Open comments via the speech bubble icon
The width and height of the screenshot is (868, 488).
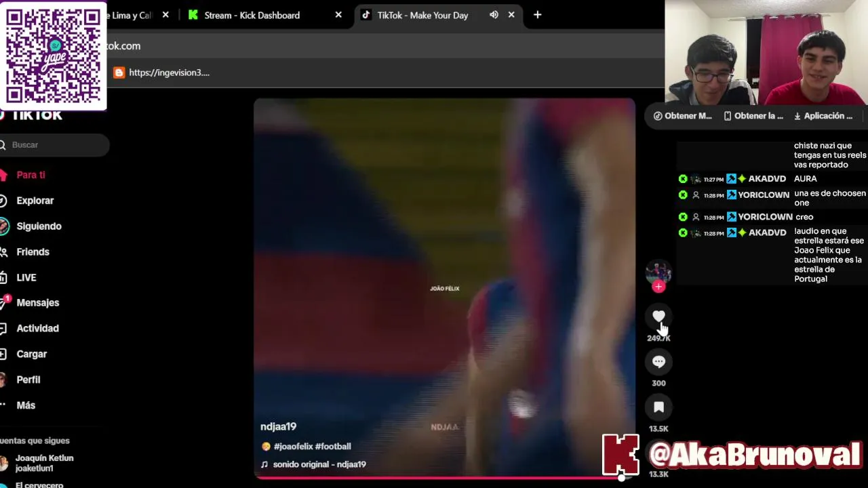pyautogui.click(x=658, y=362)
